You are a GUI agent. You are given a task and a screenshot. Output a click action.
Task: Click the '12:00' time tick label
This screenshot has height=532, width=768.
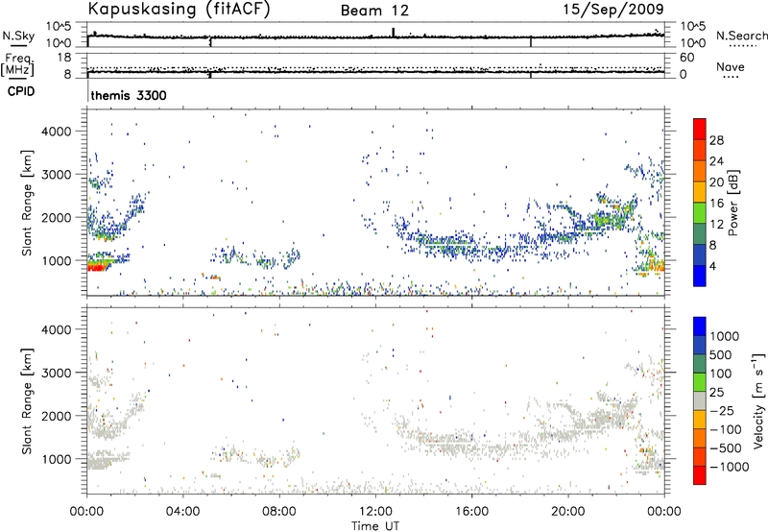point(375,512)
